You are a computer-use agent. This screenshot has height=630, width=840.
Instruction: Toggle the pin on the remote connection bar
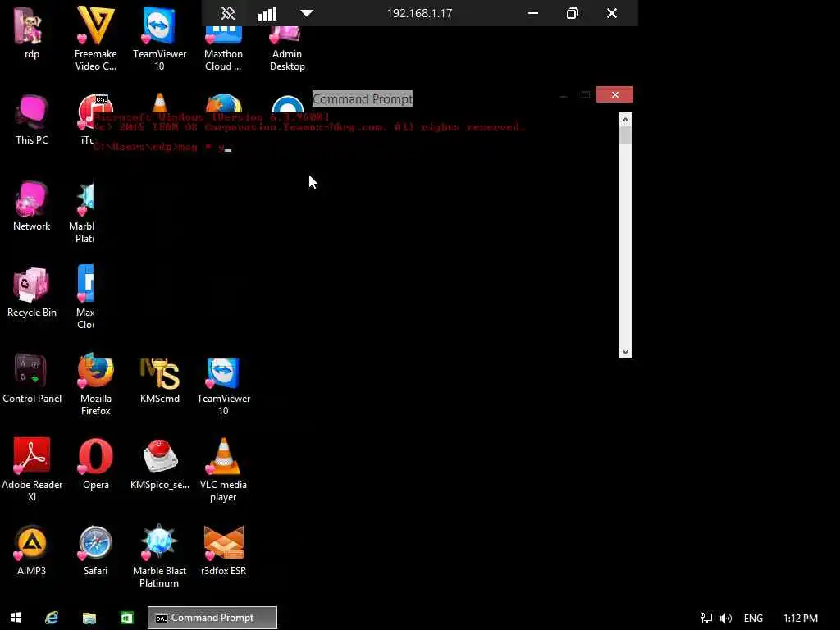coord(228,13)
